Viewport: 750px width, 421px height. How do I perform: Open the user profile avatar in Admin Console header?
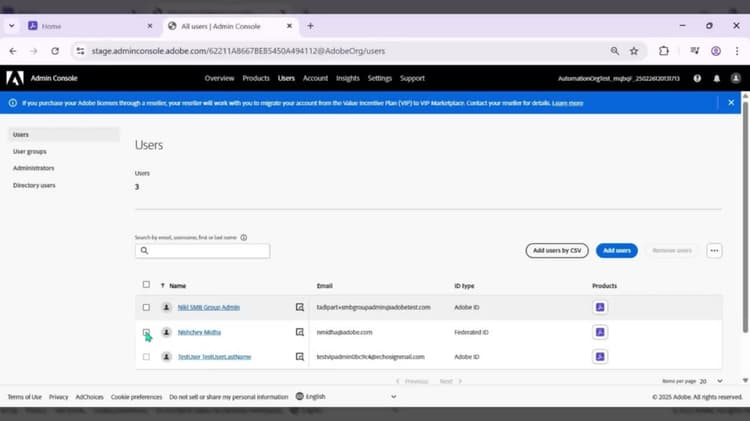point(736,78)
